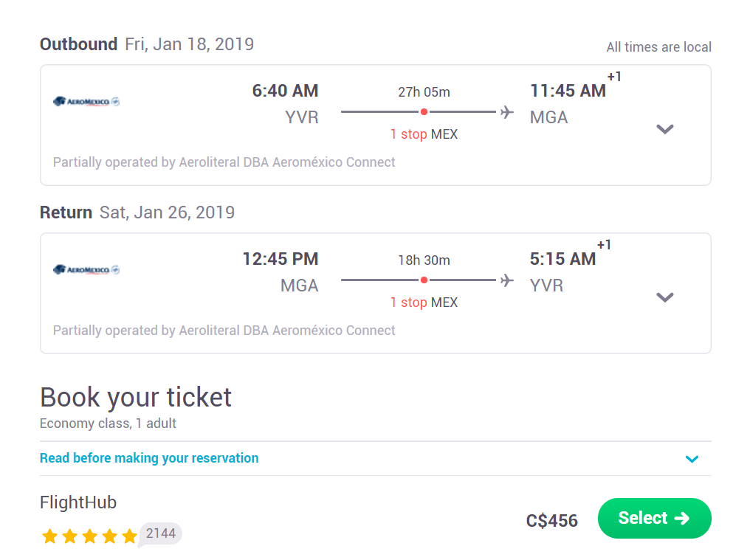
Task: Click the airplane icon on outbound route line
Action: [x=506, y=112]
